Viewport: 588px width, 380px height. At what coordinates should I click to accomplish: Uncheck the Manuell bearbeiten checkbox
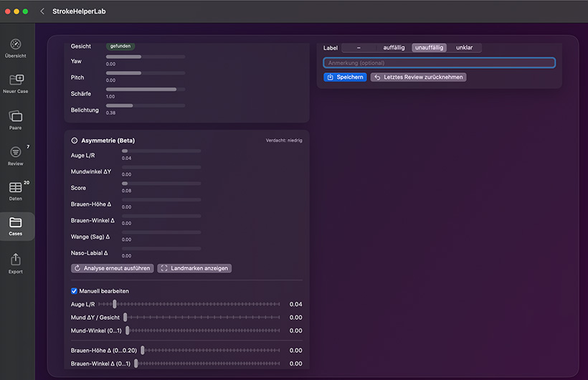[74, 291]
